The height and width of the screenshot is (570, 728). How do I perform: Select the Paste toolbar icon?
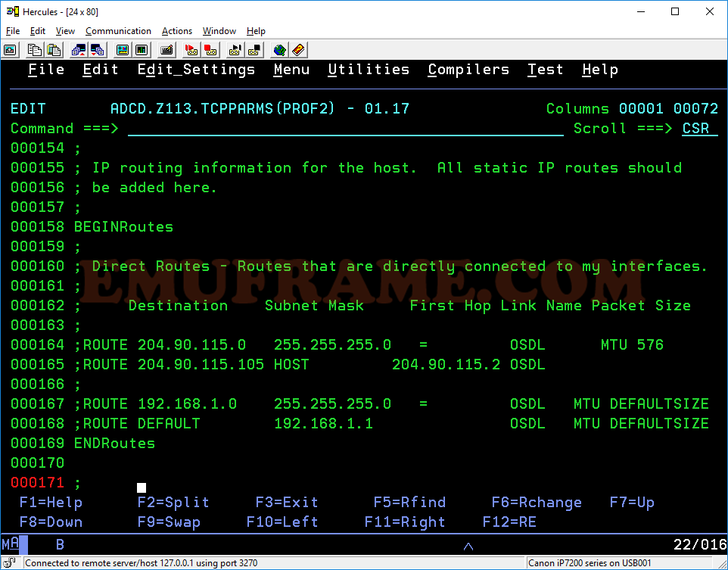pyautogui.click(x=54, y=50)
